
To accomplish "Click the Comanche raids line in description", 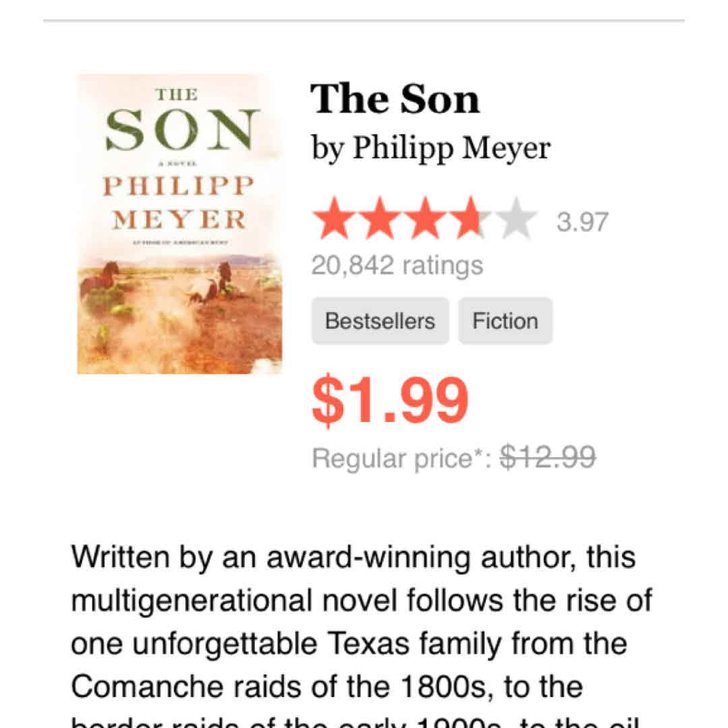I will click(326, 686).
